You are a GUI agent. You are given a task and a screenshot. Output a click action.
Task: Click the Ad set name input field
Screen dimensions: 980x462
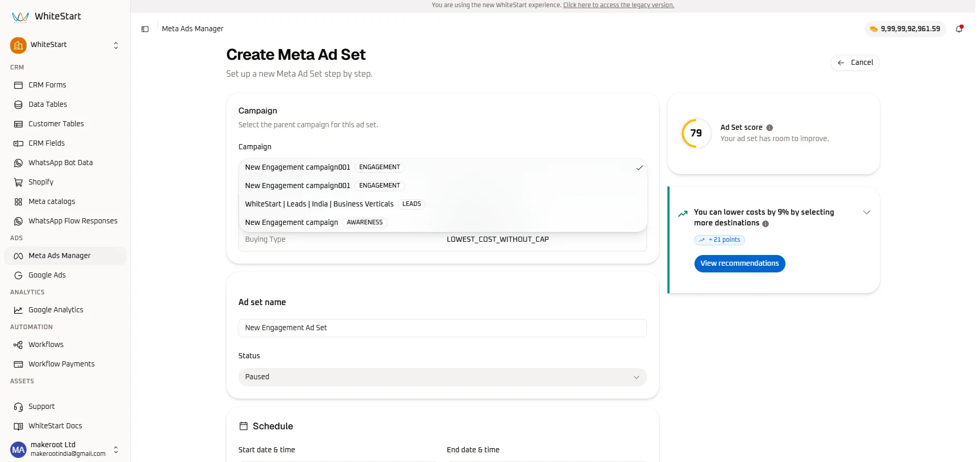pyautogui.click(x=443, y=328)
